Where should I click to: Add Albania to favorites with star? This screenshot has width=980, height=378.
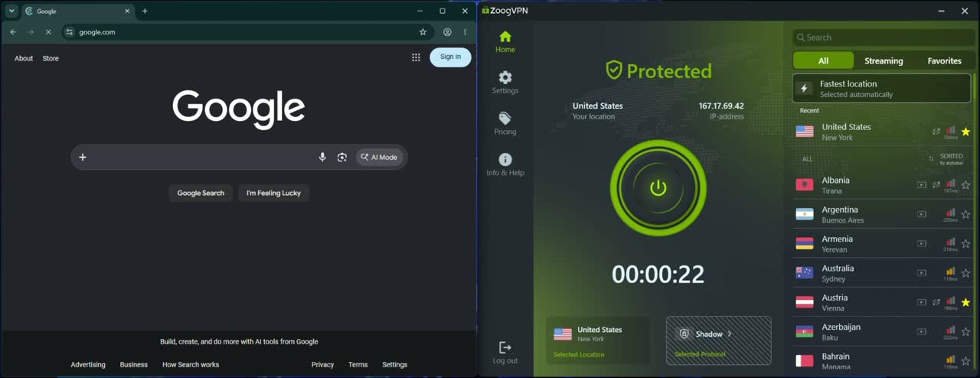pyautogui.click(x=965, y=185)
